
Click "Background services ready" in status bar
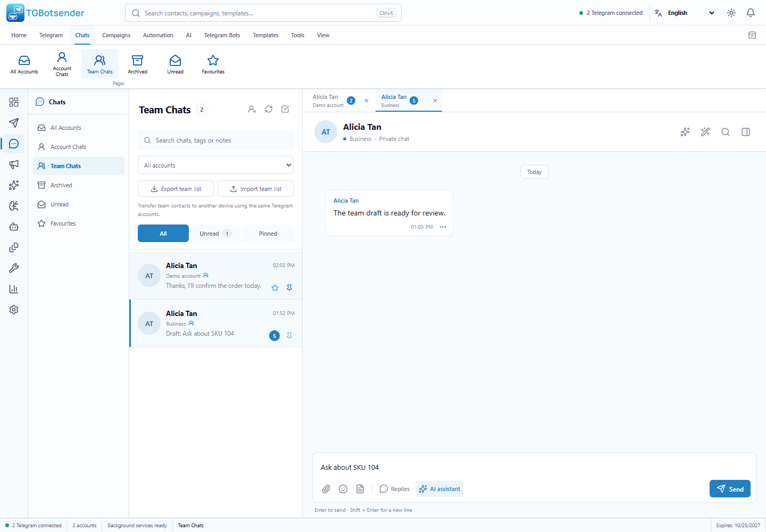tap(137, 526)
